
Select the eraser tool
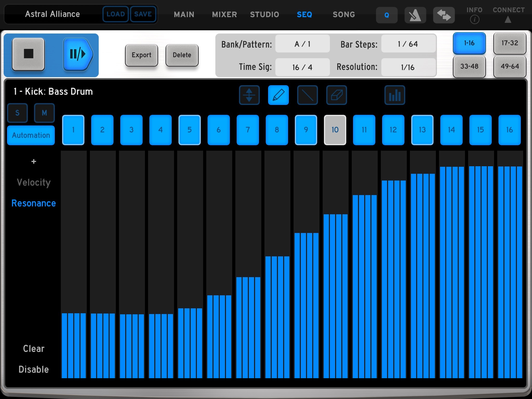coord(336,95)
